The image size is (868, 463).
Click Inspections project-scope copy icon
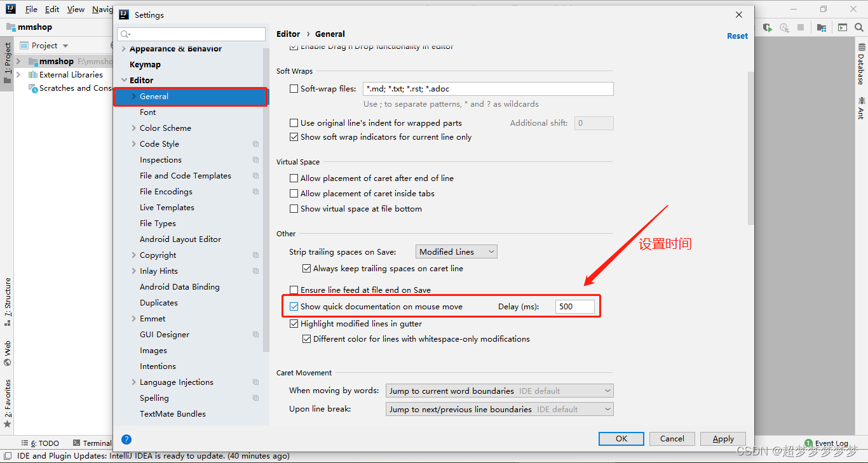[x=256, y=160]
